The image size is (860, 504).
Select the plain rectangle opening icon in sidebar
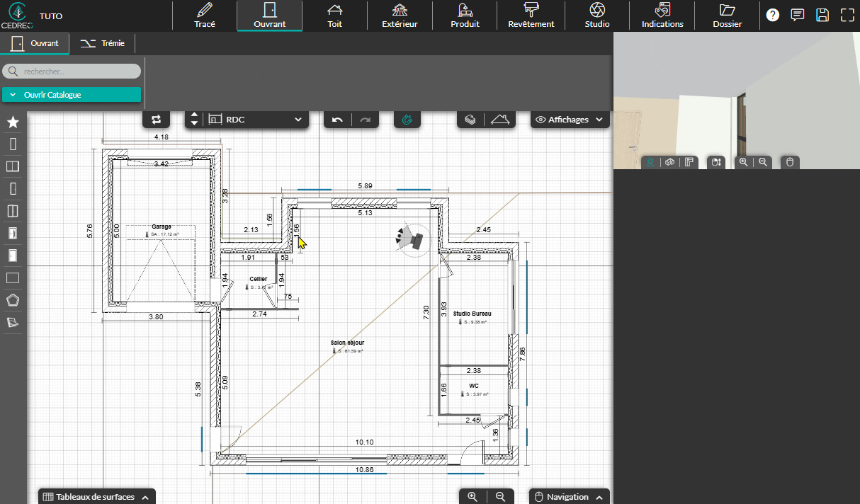[x=13, y=277]
